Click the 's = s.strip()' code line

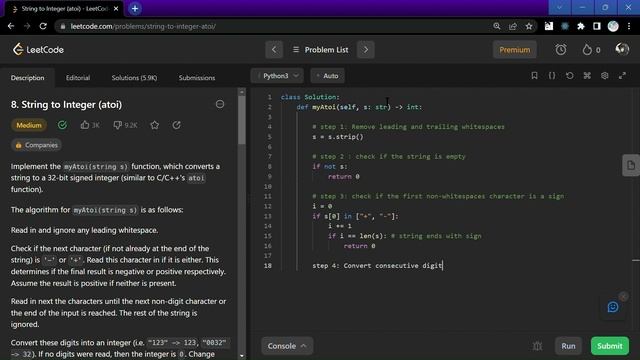(x=338, y=137)
